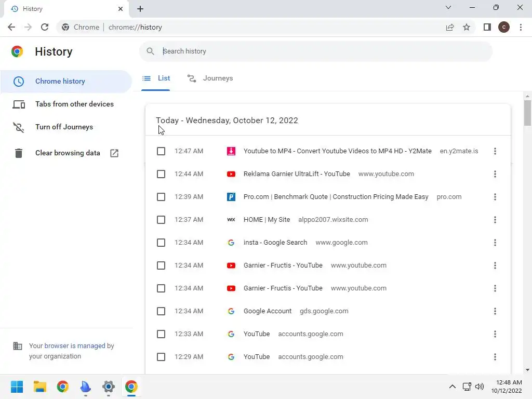
Task: Open the taskbar clock and date
Action: [x=507, y=387]
